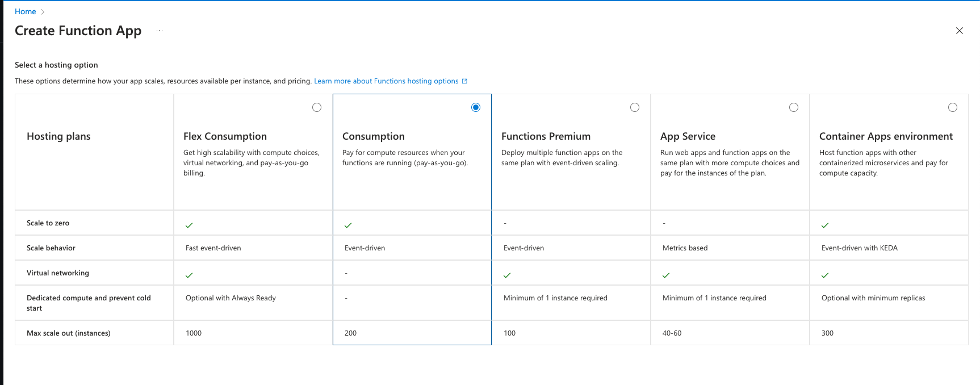Select the Consumption hosting plan radio button
Viewport: 980px width, 385px height.
pyautogui.click(x=476, y=107)
